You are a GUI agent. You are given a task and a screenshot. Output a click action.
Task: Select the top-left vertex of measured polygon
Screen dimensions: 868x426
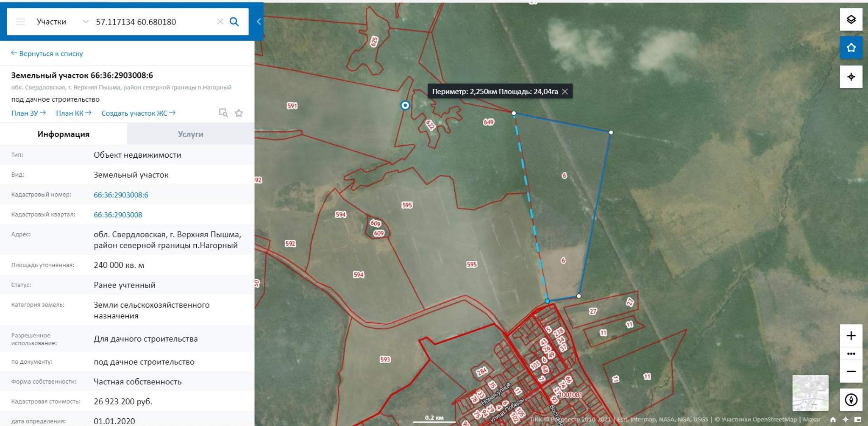coord(514,113)
